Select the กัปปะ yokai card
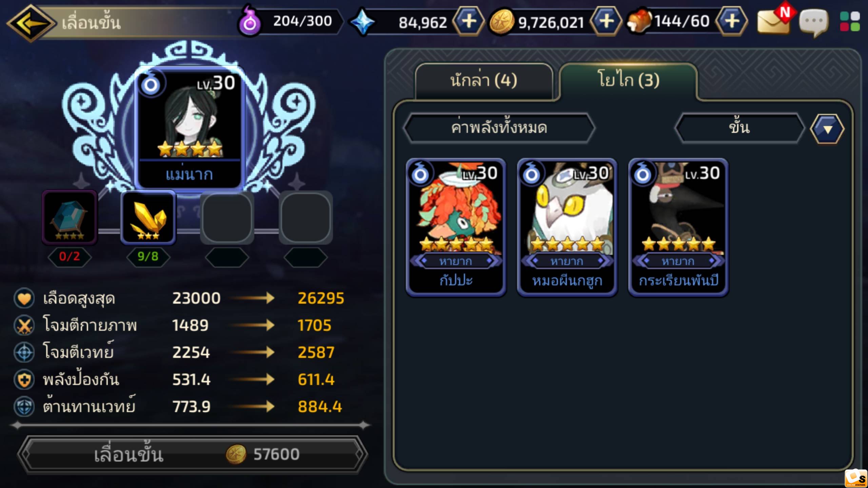 tap(456, 227)
